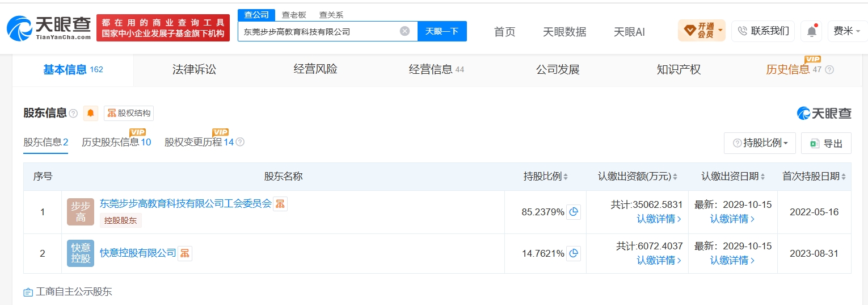This screenshot has width=868, height=305.
Task: Select the 查公司 search tab
Action: (x=256, y=15)
